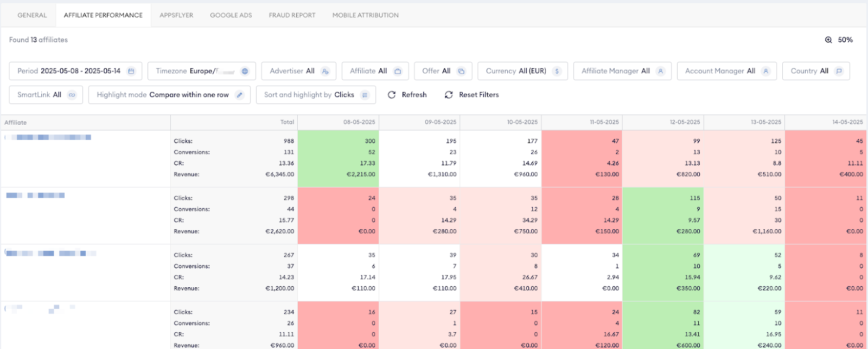Click the link icon in SmartLink filter
The width and height of the screenshot is (868, 349).
72,95
